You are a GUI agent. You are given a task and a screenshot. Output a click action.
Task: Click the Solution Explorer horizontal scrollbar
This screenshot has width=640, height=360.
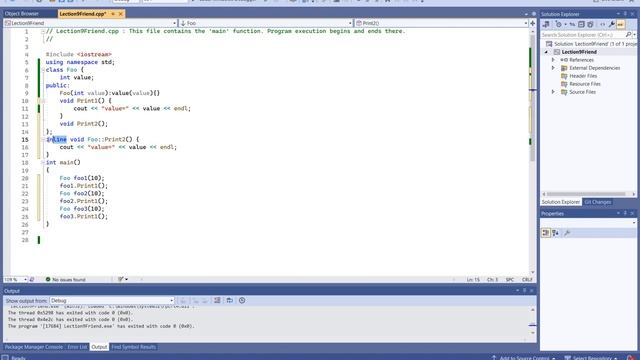[x=586, y=194]
